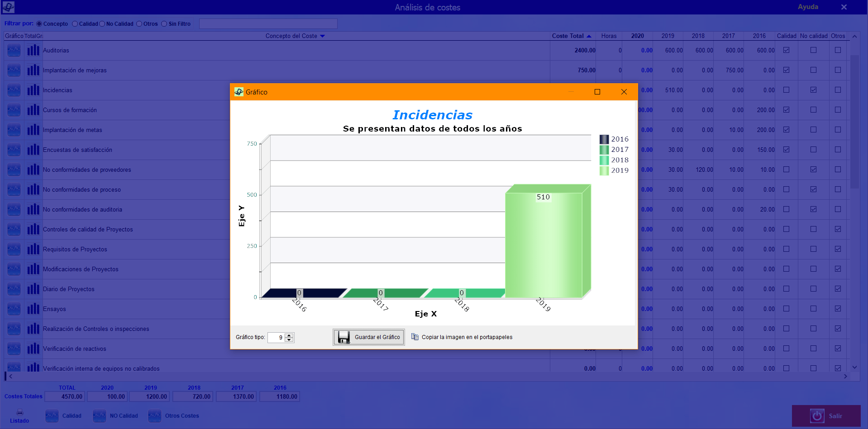Open the Ayuda menu
The width and height of the screenshot is (868, 429).
tap(808, 7)
